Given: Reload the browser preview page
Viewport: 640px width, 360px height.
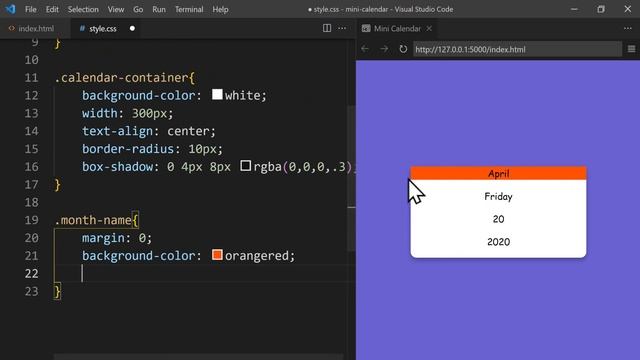Looking at the screenshot, I should (x=403, y=49).
